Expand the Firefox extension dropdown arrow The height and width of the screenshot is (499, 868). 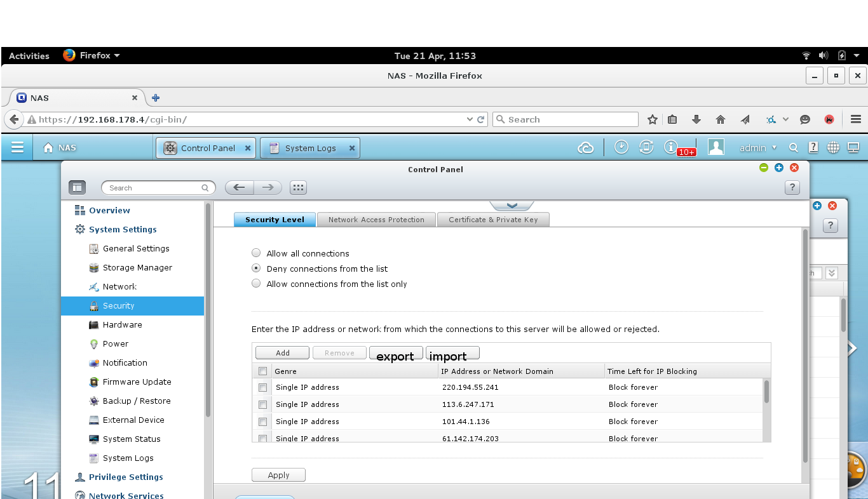tap(785, 119)
